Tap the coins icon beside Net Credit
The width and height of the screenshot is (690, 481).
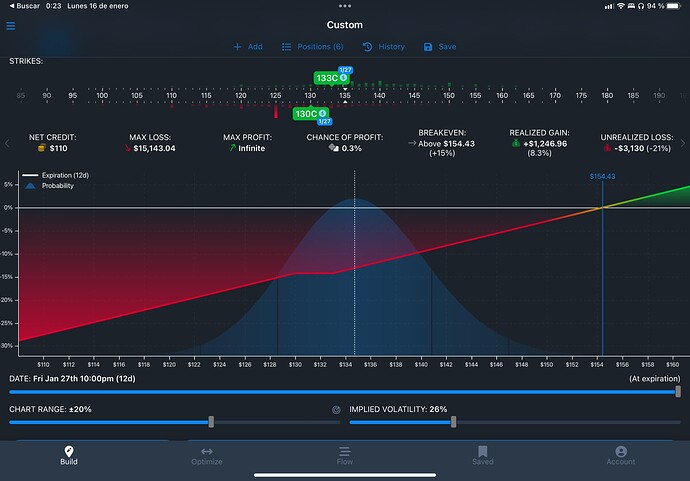(42, 148)
